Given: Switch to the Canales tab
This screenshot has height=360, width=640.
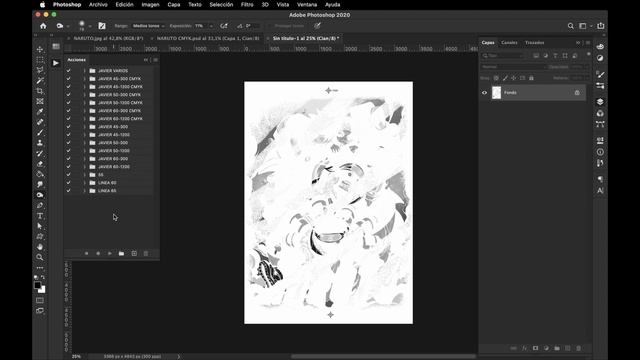Looking at the screenshot, I should [509, 42].
